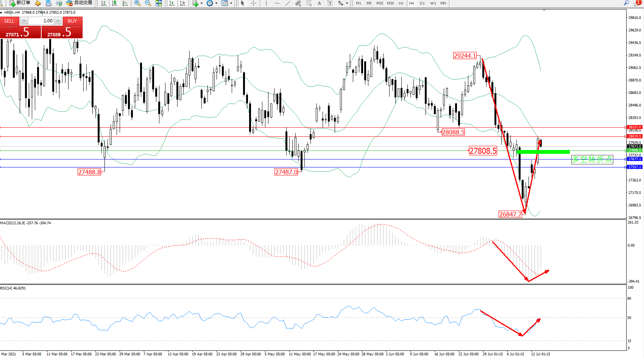The width and height of the screenshot is (644, 358).
Task: Select the Fibonacci retracement tool
Action: click(x=309, y=3)
